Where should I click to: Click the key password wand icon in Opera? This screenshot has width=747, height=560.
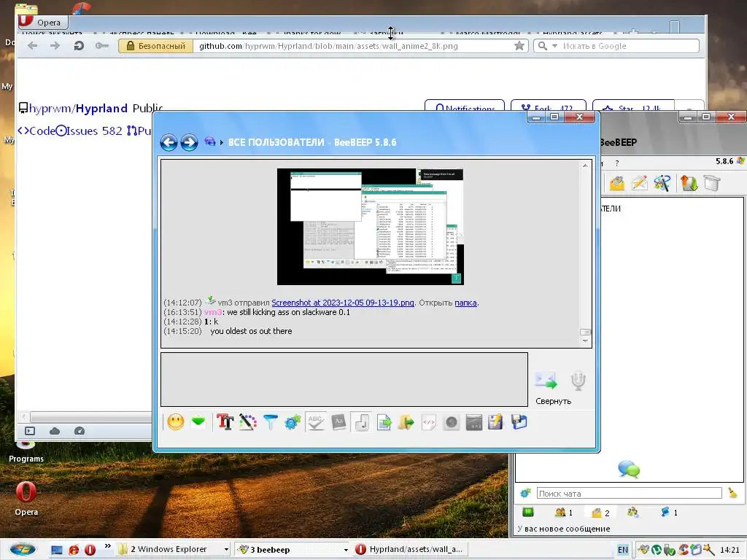pyautogui.click(x=101, y=46)
